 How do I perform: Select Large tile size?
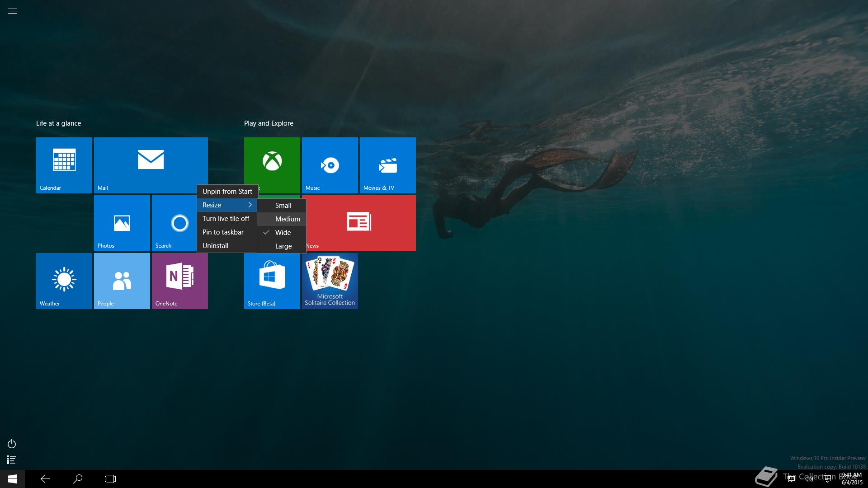coord(282,246)
